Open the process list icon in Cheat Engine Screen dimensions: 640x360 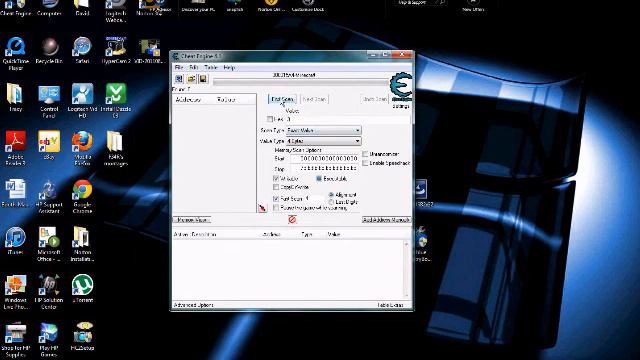tap(179, 79)
